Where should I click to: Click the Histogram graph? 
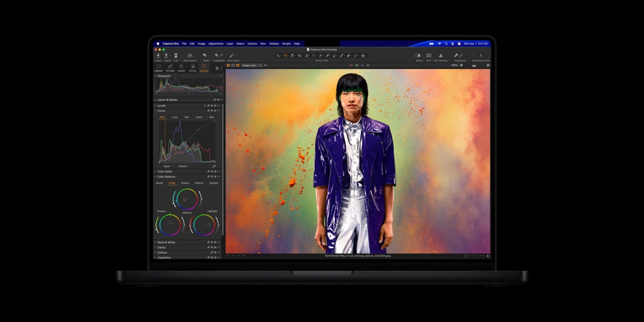[x=188, y=85]
